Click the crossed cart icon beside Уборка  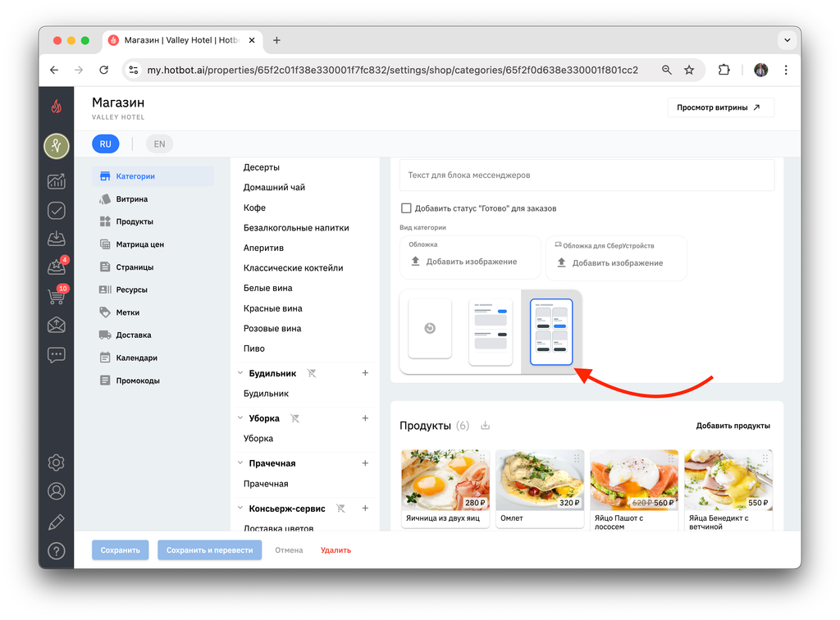[294, 418]
